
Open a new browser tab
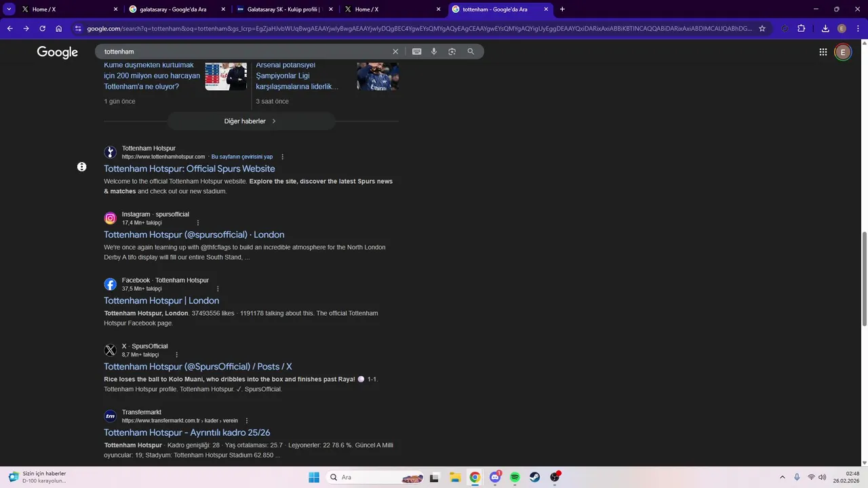562,9
